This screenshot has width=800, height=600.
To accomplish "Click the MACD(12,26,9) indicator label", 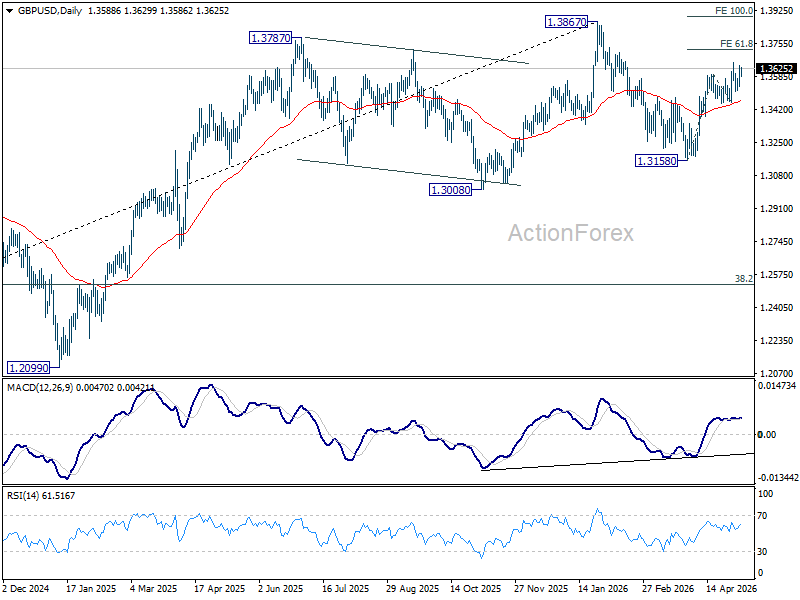I will (40, 388).
